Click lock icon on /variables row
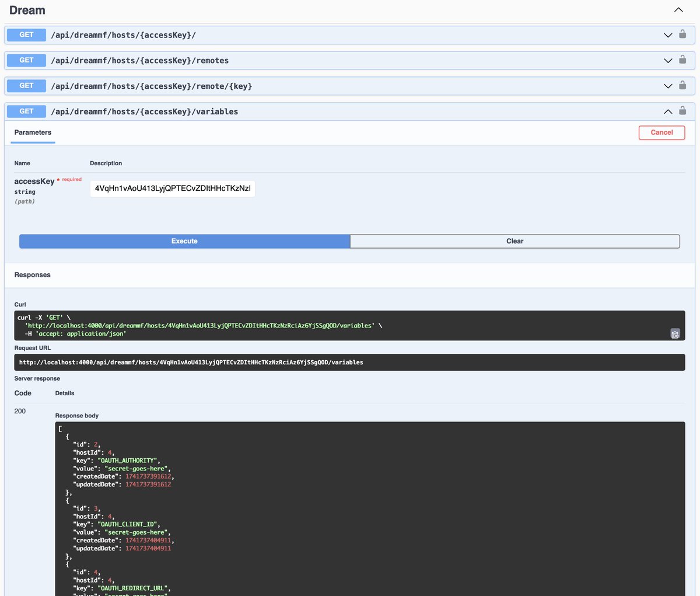Screen dimensions: 700x596 pyautogui.click(x=682, y=110)
